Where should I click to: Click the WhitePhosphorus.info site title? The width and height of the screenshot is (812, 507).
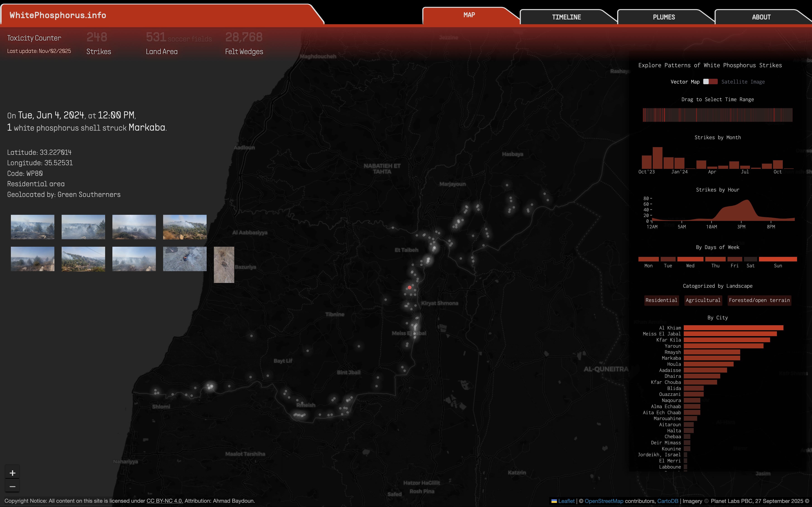58,15
